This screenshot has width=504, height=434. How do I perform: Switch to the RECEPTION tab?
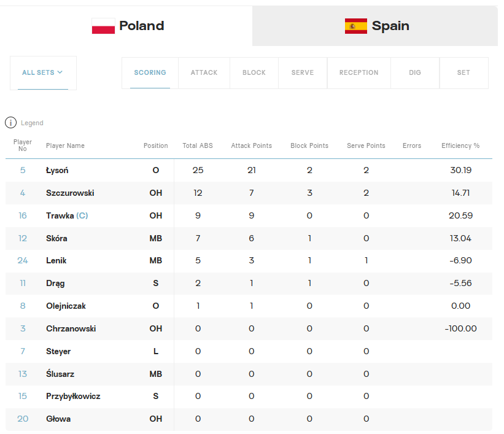pos(359,72)
